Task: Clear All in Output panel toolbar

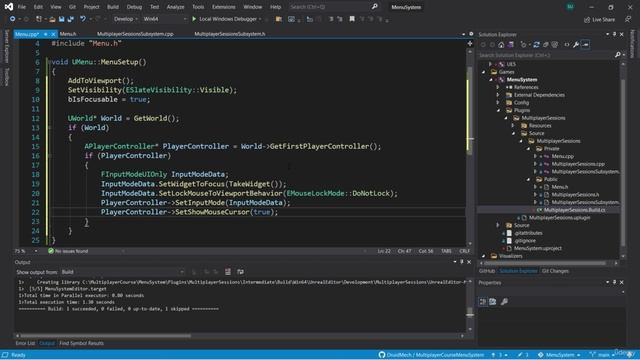Action: click(x=228, y=272)
